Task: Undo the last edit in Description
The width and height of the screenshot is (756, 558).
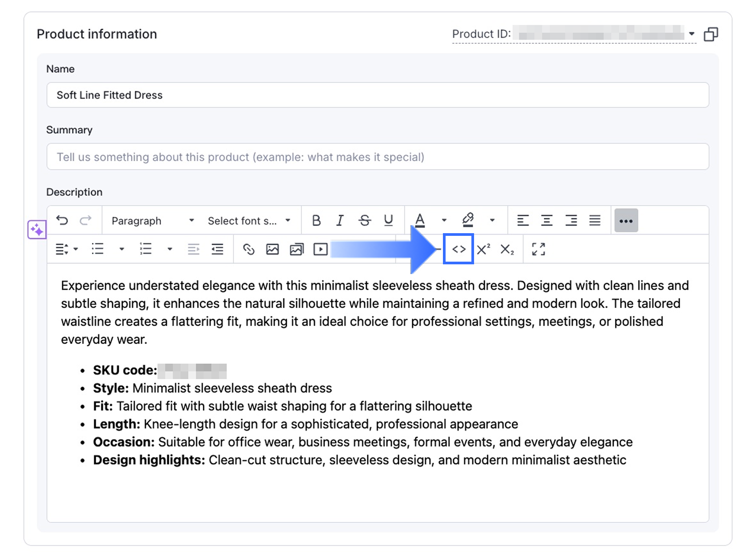Action: (x=62, y=220)
